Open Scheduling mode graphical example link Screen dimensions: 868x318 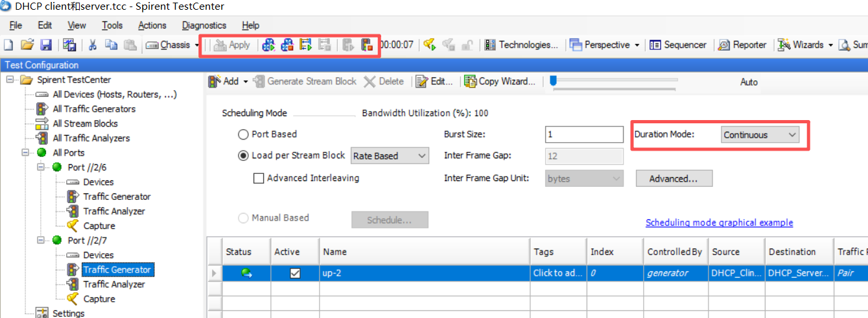click(x=719, y=223)
